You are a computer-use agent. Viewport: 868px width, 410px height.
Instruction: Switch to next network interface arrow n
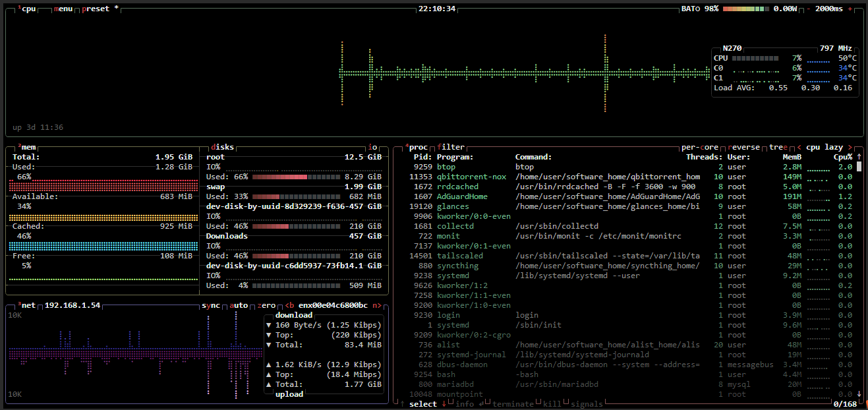tap(376, 305)
